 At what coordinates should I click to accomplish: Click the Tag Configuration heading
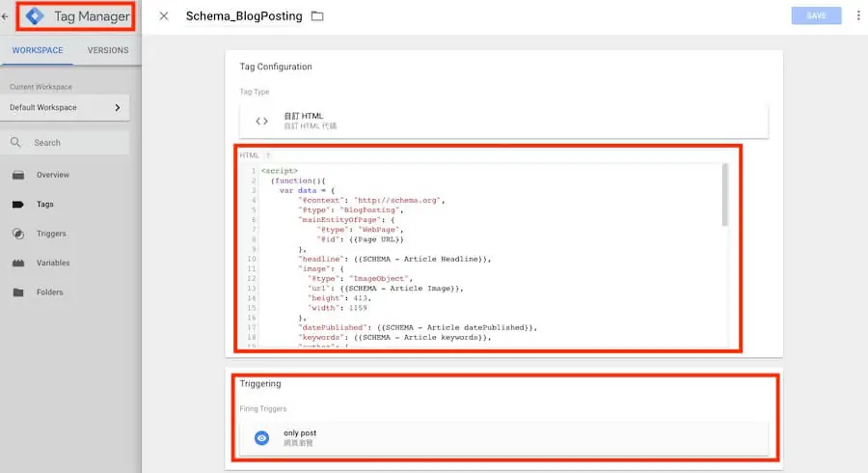[x=276, y=67]
